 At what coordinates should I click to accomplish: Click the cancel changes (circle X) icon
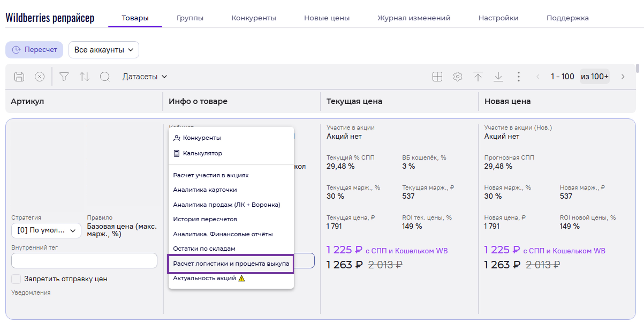click(40, 77)
